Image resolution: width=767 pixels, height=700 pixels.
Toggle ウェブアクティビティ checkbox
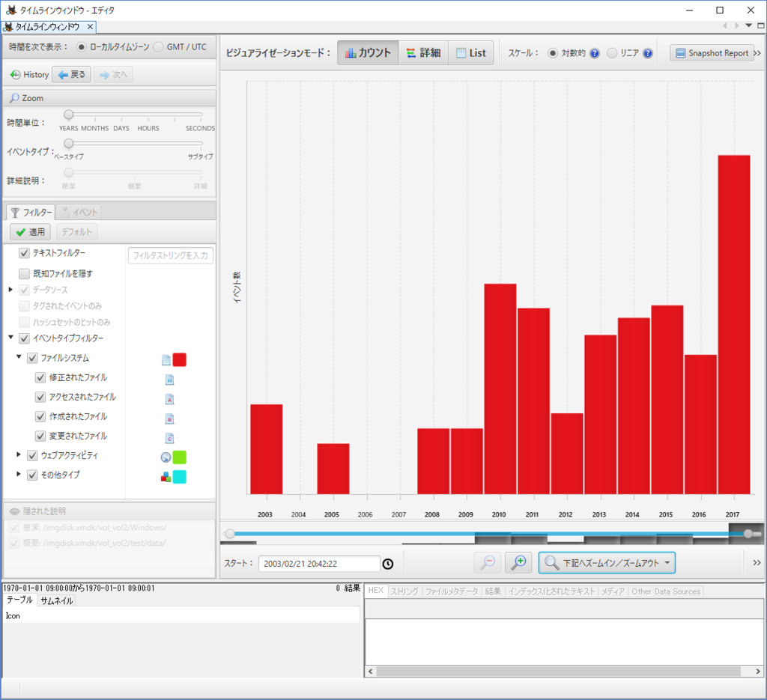tap(32, 456)
